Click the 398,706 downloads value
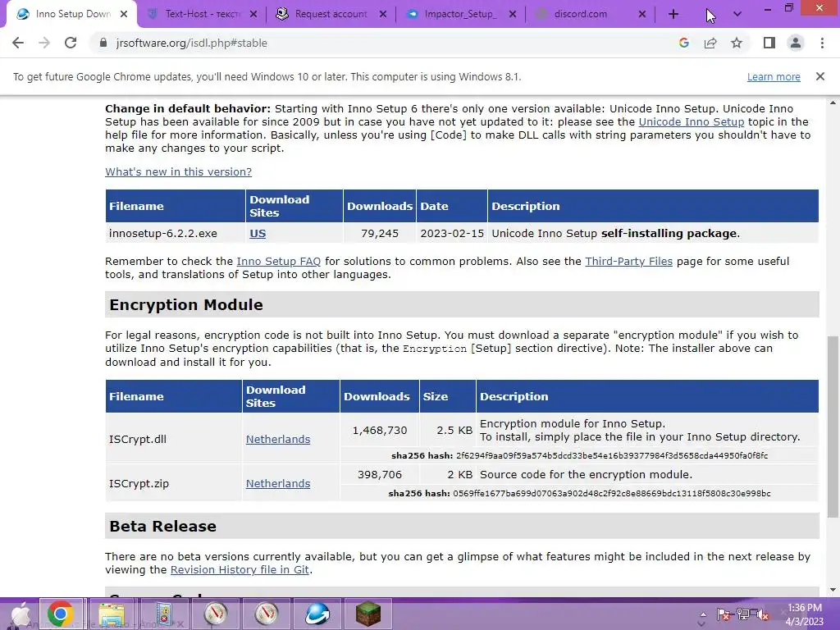840x630 pixels. coord(380,475)
